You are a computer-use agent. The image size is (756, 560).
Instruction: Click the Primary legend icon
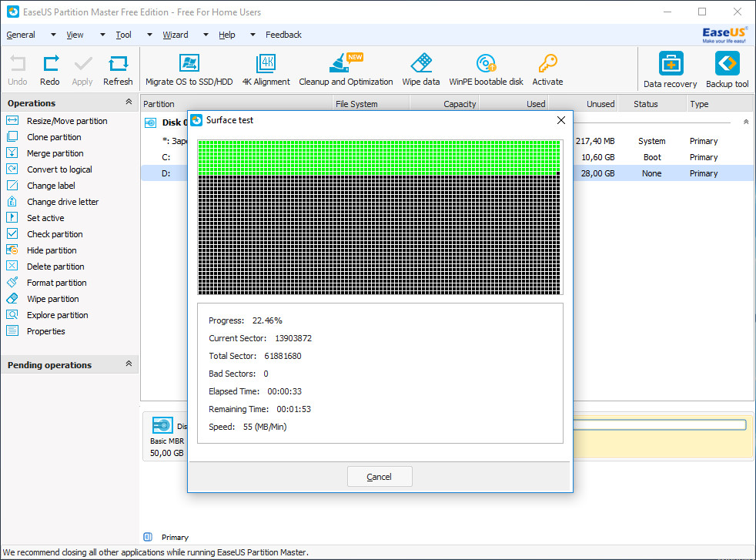point(148,537)
